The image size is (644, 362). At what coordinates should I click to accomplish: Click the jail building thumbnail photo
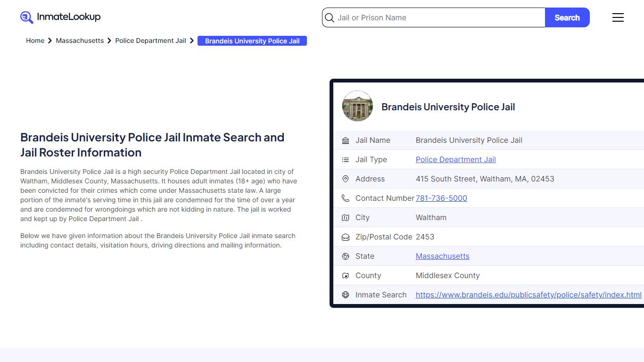(357, 106)
